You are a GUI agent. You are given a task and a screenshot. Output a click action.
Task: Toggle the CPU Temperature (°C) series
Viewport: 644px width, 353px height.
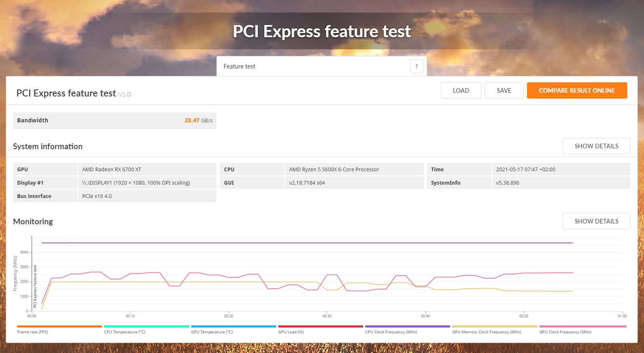point(146,329)
